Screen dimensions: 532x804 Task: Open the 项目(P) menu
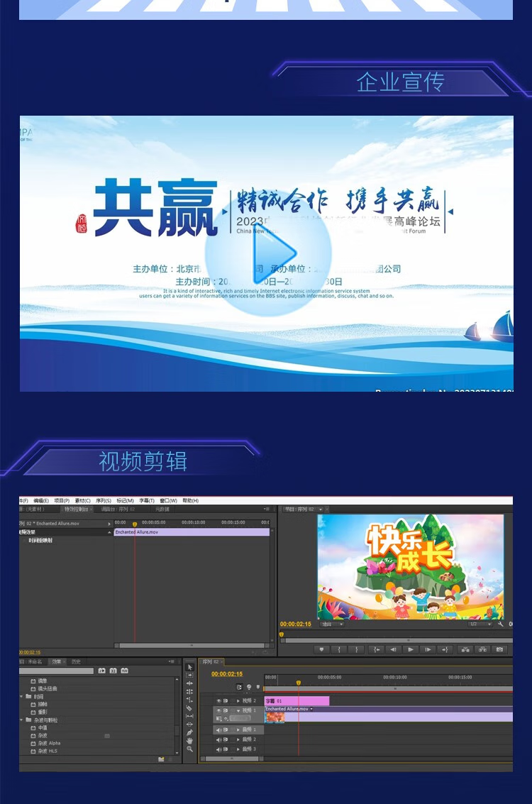(62, 500)
